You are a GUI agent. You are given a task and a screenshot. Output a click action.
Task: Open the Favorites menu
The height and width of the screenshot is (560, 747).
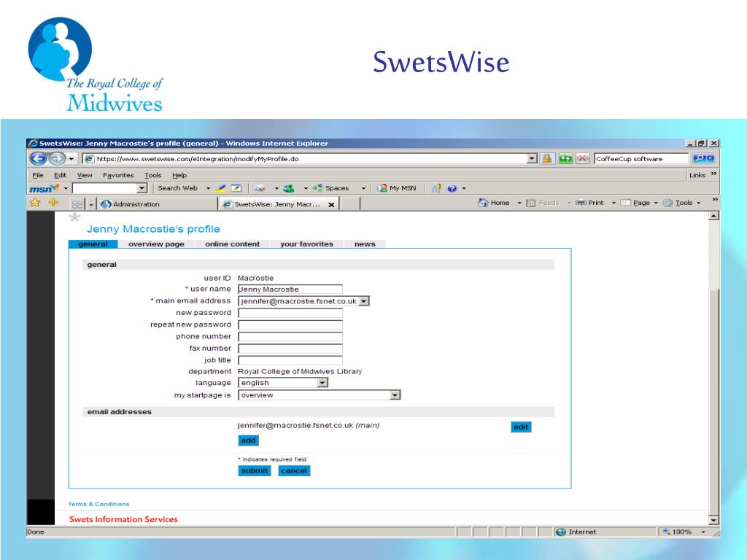pyautogui.click(x=118, y=175)
